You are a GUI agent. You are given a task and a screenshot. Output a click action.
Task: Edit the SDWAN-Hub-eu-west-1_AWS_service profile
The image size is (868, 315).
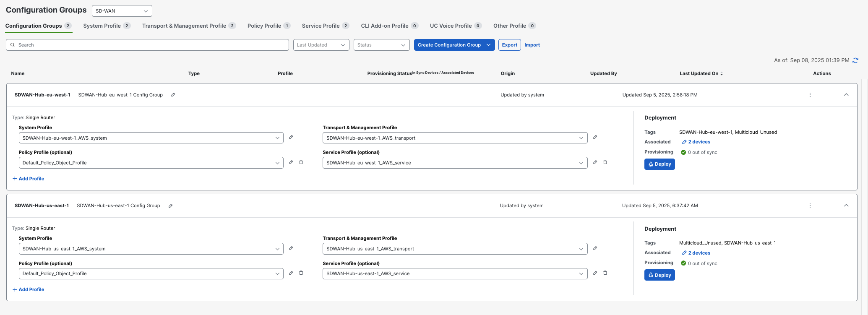pyautogui.click(x=595, y=162)
